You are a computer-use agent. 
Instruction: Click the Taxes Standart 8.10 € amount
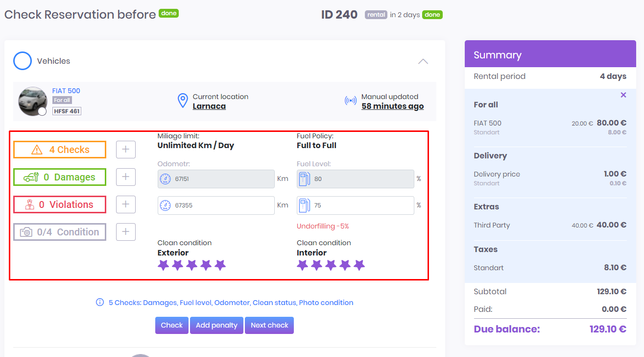coord(615,268)
